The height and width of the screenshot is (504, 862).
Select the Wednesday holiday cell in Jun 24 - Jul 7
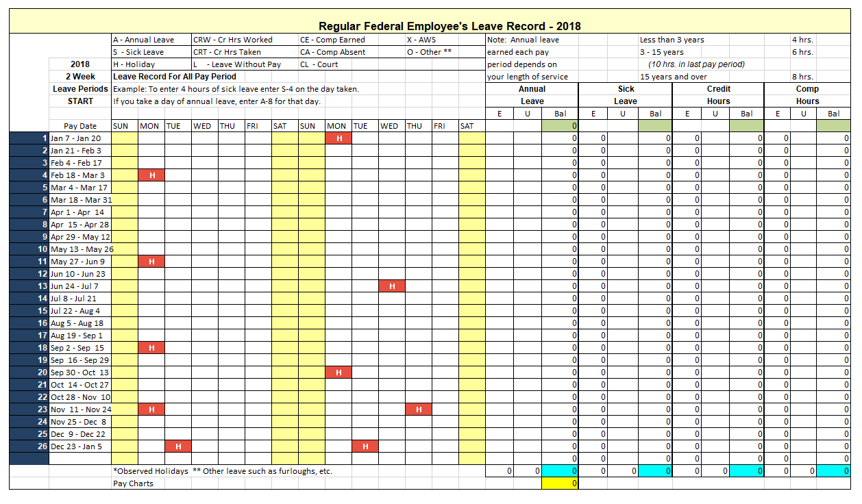[392, 286]
